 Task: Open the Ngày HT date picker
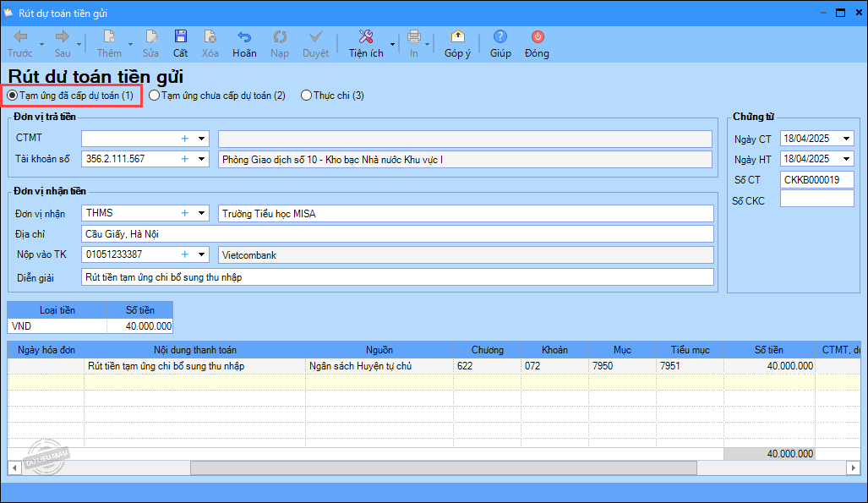click(846, 159)
